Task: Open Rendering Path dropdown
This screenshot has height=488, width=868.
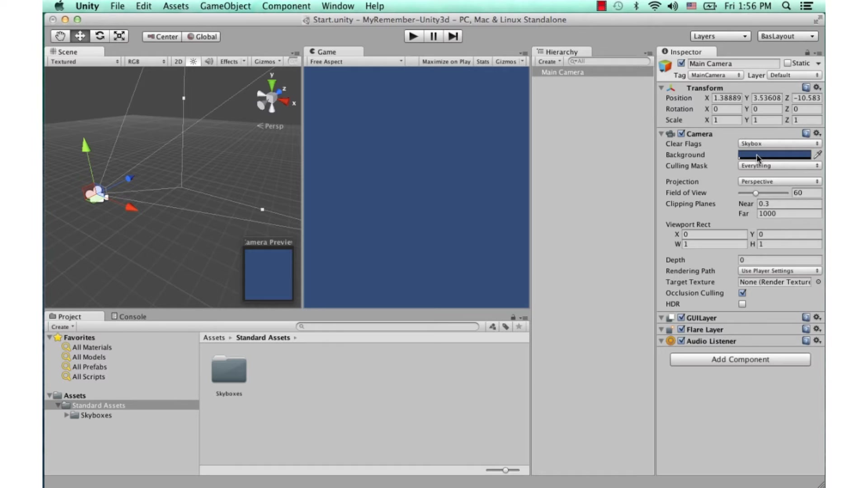Action: 780,271
